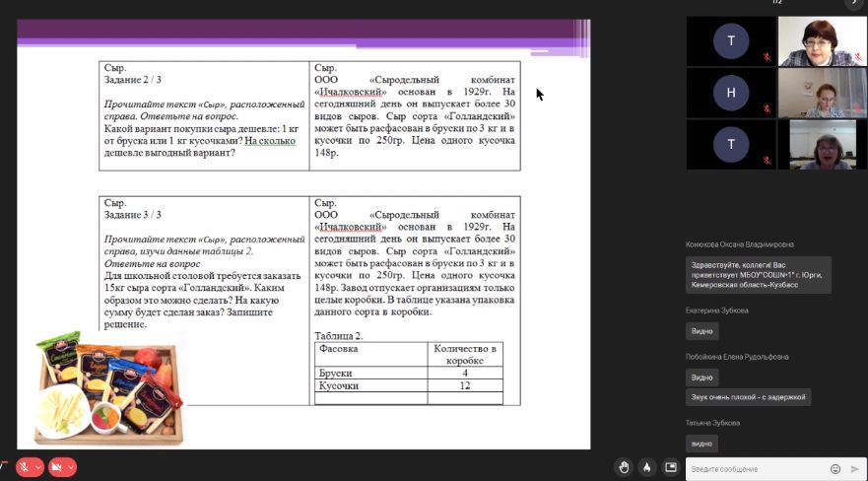Click the screen layout icon

(x=671, y=467)
